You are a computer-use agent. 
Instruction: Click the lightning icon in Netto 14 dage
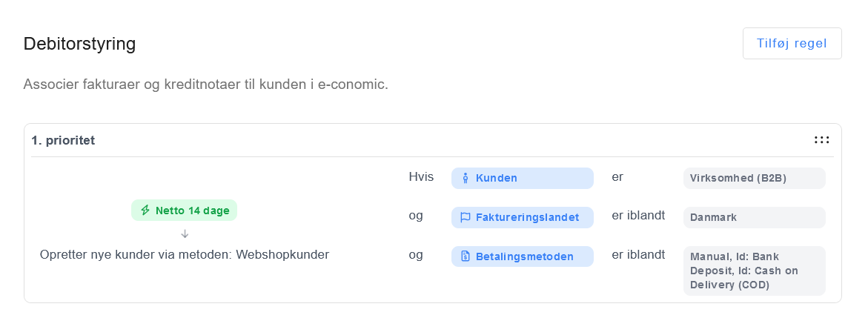click(x=145, y=211)
